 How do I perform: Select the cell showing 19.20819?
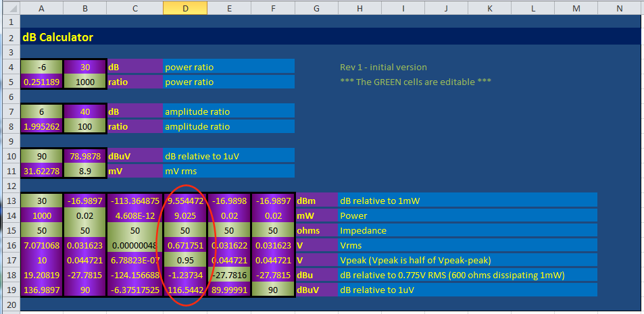(41, 275)
